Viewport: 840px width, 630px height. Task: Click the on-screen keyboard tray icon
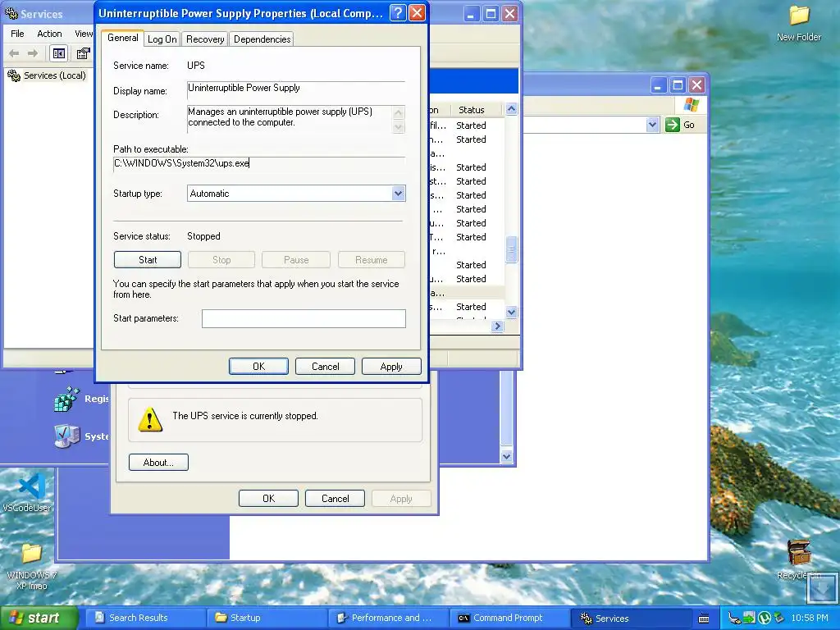click(703, 619)
